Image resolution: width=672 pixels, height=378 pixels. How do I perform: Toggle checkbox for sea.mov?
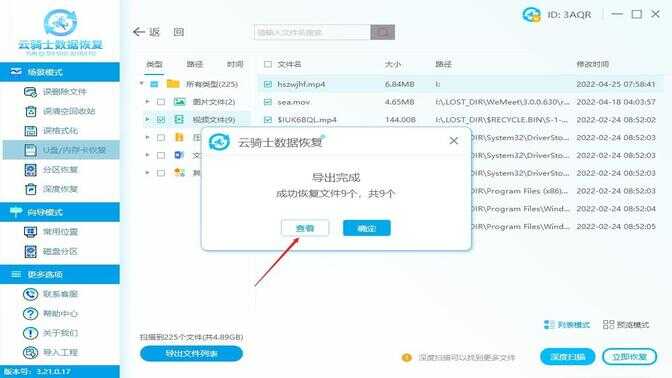(268, 102)
